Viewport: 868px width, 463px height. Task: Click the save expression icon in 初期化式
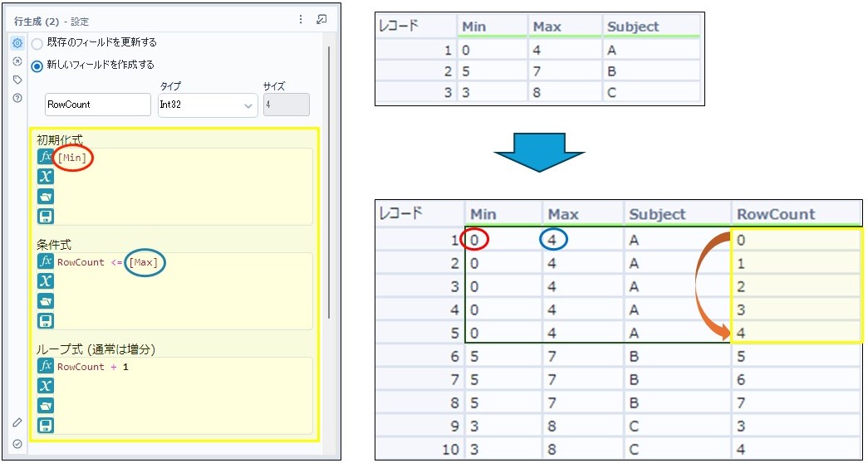46,216
